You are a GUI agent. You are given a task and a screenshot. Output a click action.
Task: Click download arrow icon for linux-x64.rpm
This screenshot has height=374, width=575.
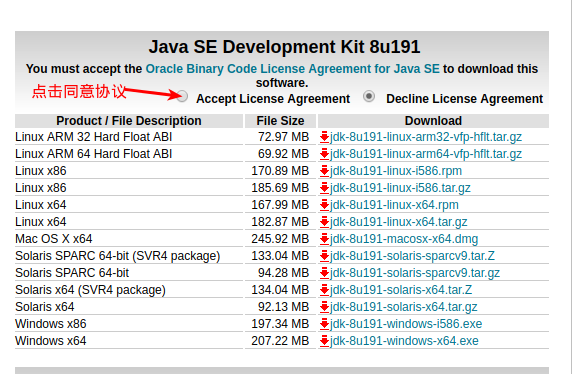click(x=324, y=205)
